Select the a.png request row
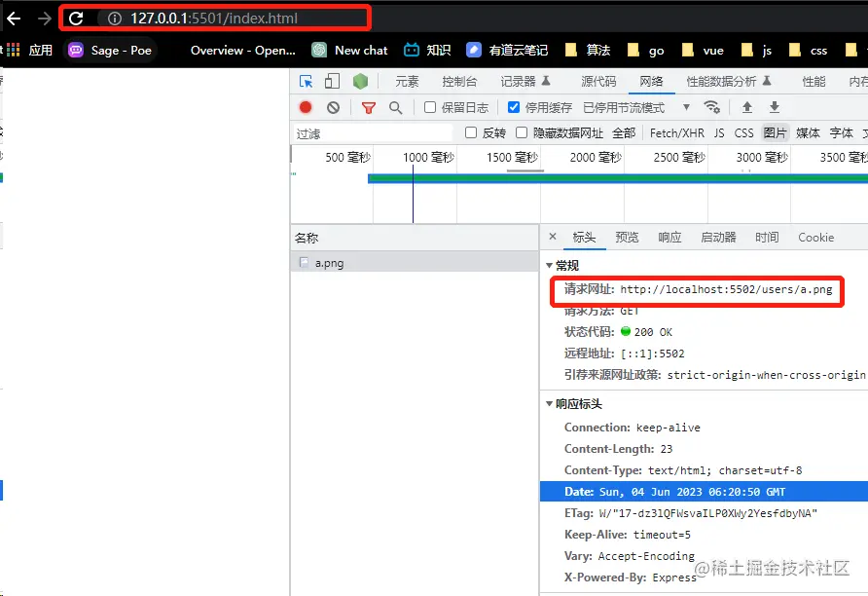The width and height of the screenshot is (868, 596). click(415, 263)
